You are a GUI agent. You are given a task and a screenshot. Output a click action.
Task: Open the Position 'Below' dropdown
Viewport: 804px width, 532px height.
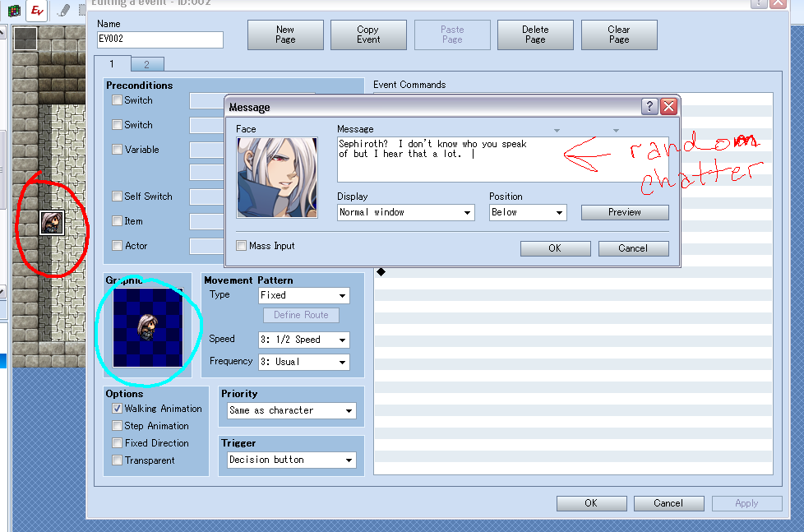528,212
